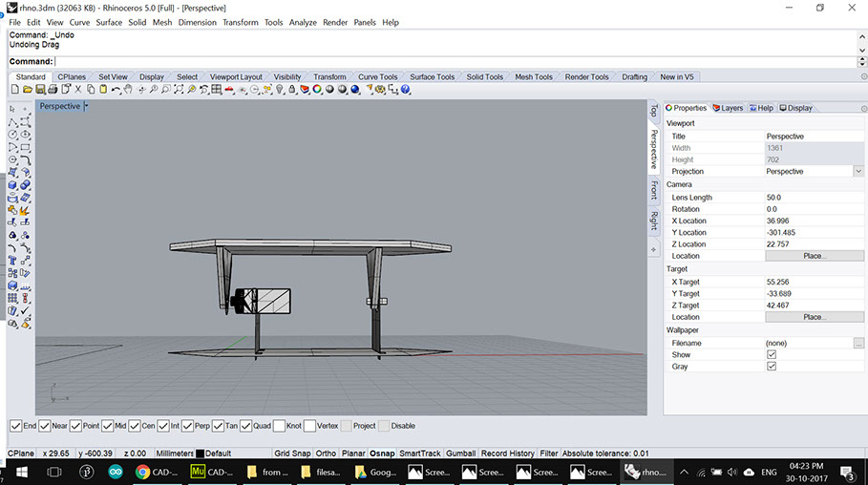The width and height of the screenshot is (868, 485).
Task: Open the Projection dropdown
Action: coord(857,172)
